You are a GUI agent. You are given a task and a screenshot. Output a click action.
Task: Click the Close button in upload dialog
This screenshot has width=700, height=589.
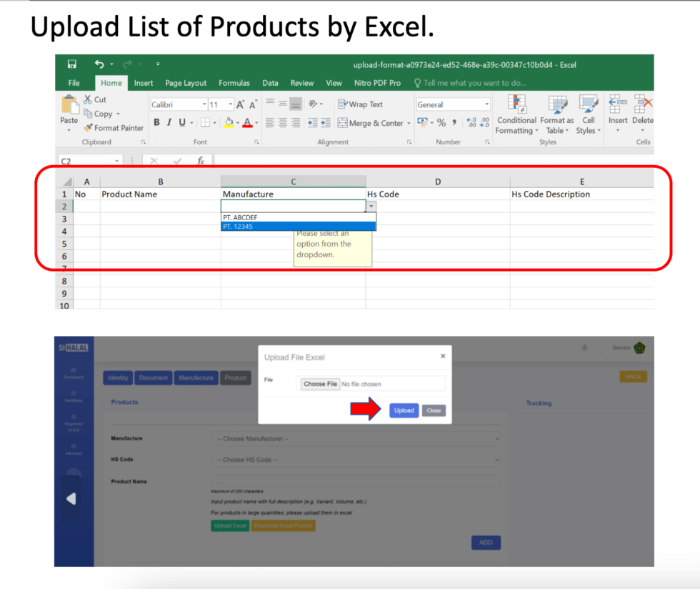tap(434, 410)
